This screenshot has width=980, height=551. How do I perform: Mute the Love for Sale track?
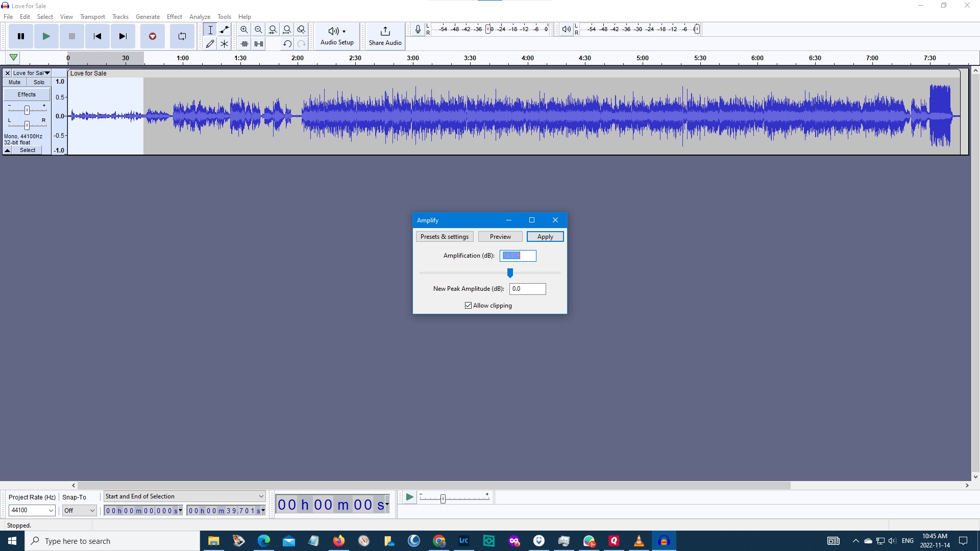tap(14, 82)
